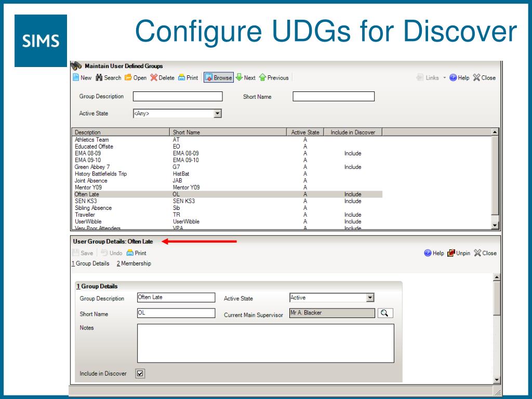
Task: Close the User Group Details panel
Action: (x=485, y=253)
